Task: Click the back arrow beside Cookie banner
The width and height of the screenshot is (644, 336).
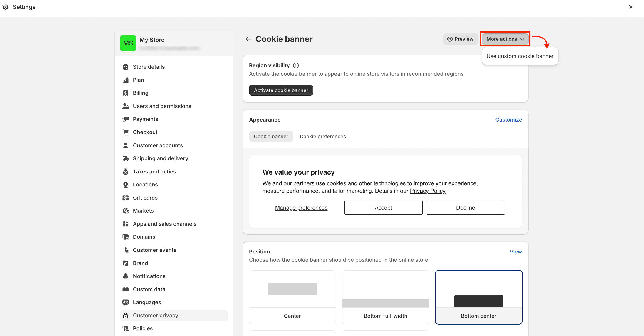Action: (x=248, y=39)
